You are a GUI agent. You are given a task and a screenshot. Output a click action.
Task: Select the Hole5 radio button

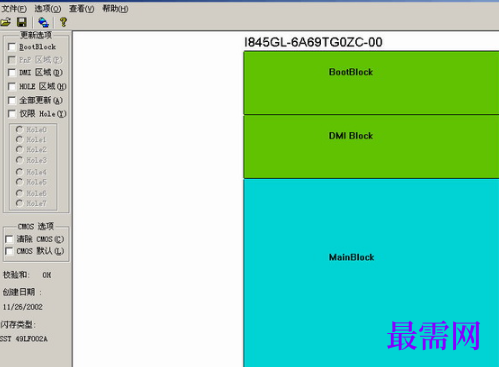point(19,182)
